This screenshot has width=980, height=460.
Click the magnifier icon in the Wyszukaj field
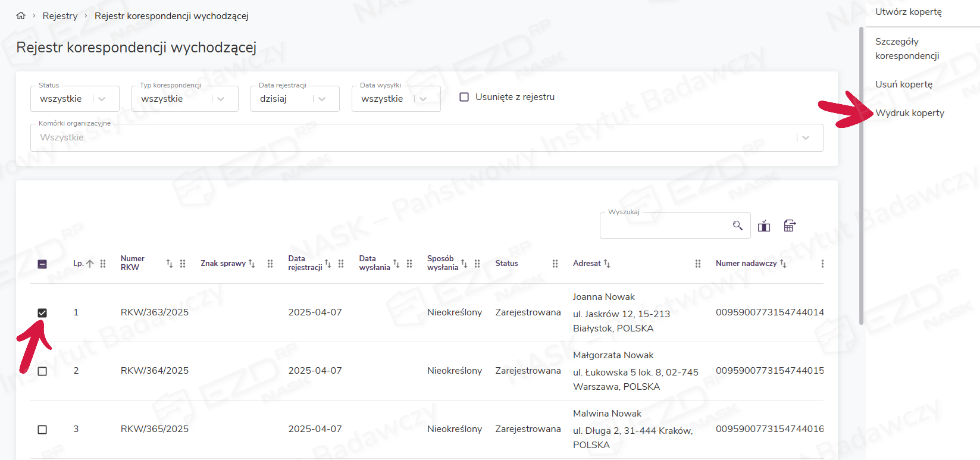(x=737, y=226)
